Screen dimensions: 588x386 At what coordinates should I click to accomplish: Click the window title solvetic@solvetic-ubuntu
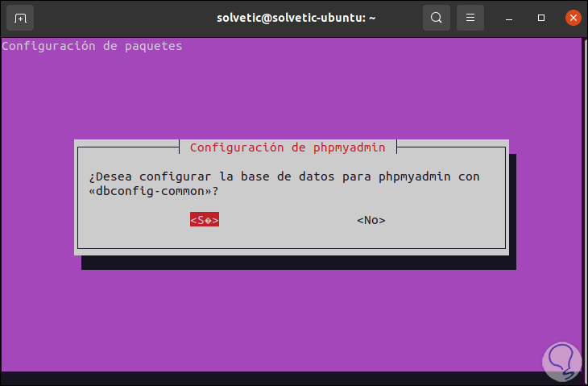click(296, 18)
